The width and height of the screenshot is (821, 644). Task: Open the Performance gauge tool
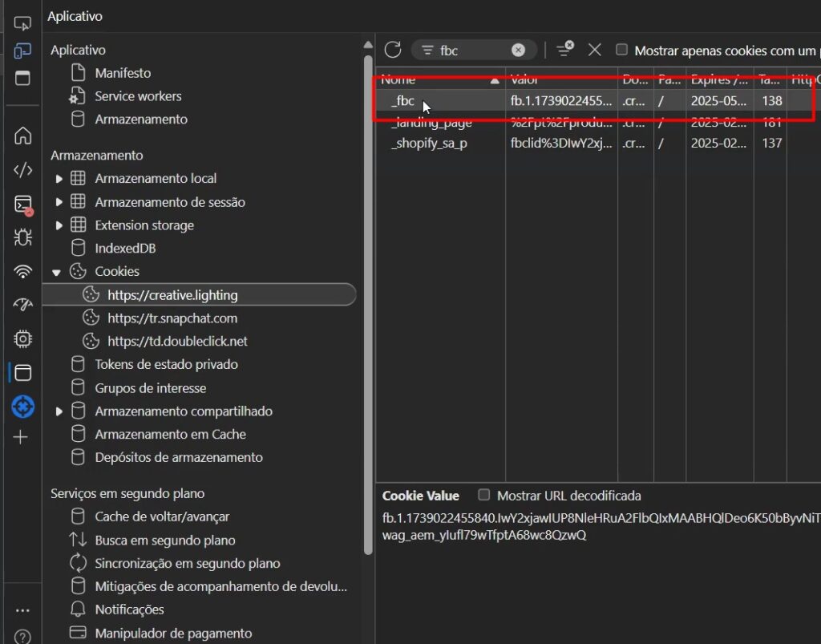coord(22,306)
